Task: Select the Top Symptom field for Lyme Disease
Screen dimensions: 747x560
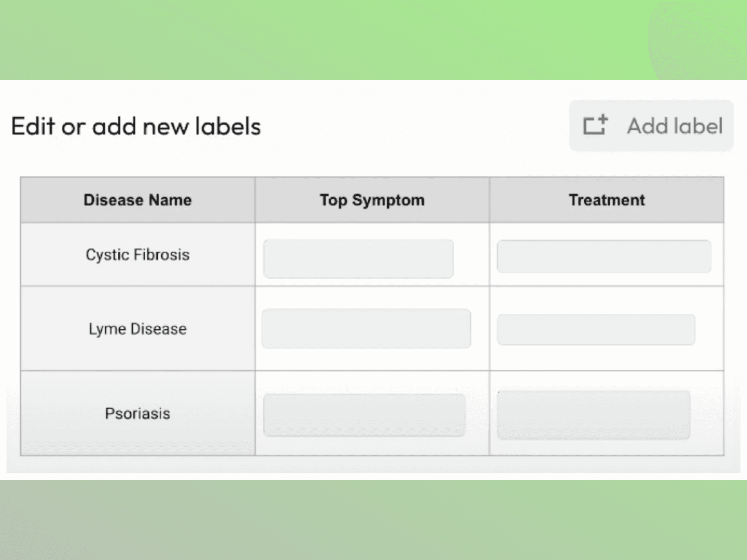Action: pos(365,329)
